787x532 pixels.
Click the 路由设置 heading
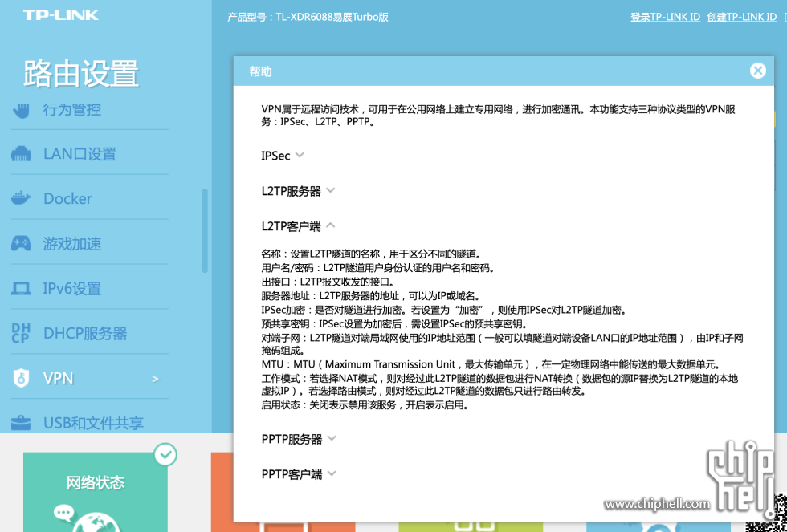[x=81, y=74]
